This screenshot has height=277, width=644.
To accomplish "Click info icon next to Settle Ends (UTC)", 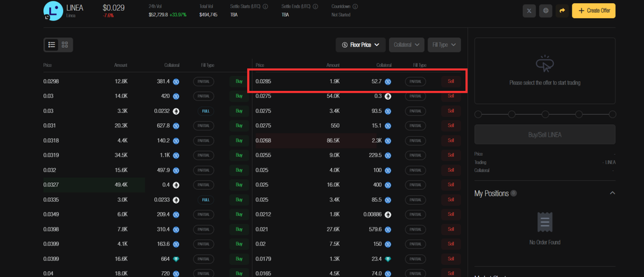I will pyautogui.click(x=315, y=6).
